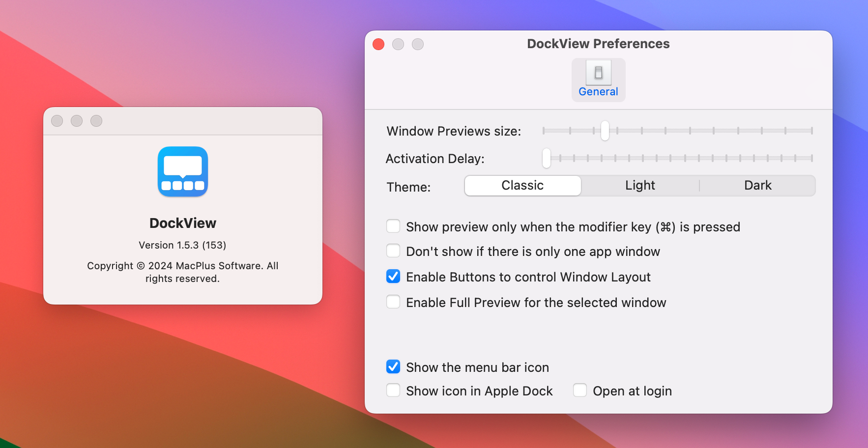
Task: Click the Window Previews size slider handle
Action: (604, 131)
